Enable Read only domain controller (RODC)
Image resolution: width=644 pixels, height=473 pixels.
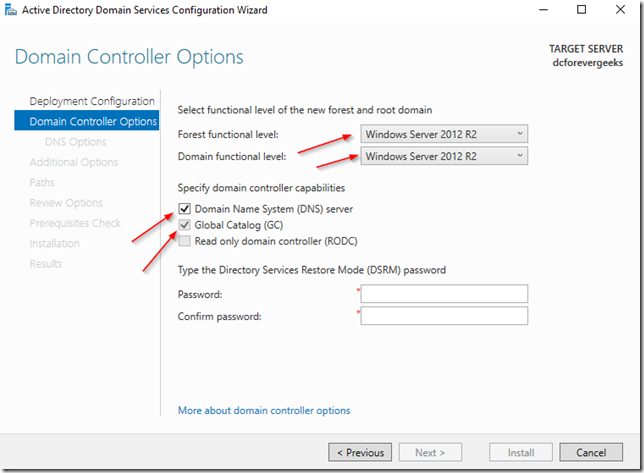coord(185,241)
